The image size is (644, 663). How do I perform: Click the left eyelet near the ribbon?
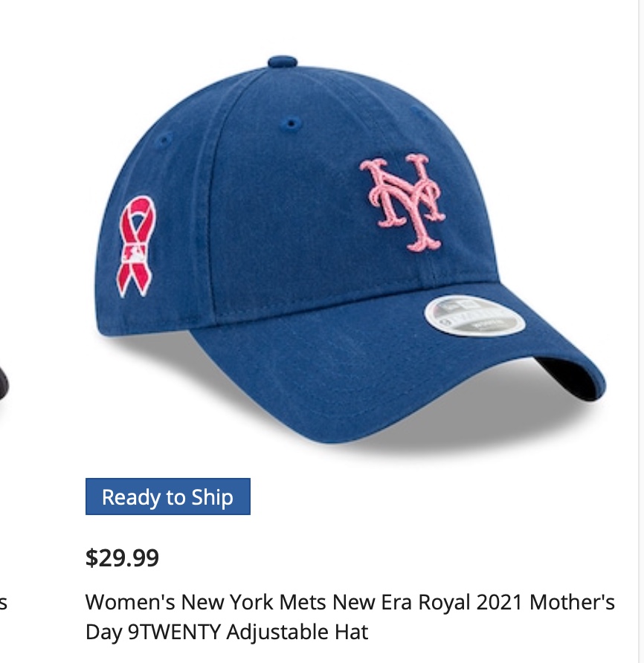pyautogui.click(x=164, y=139)
